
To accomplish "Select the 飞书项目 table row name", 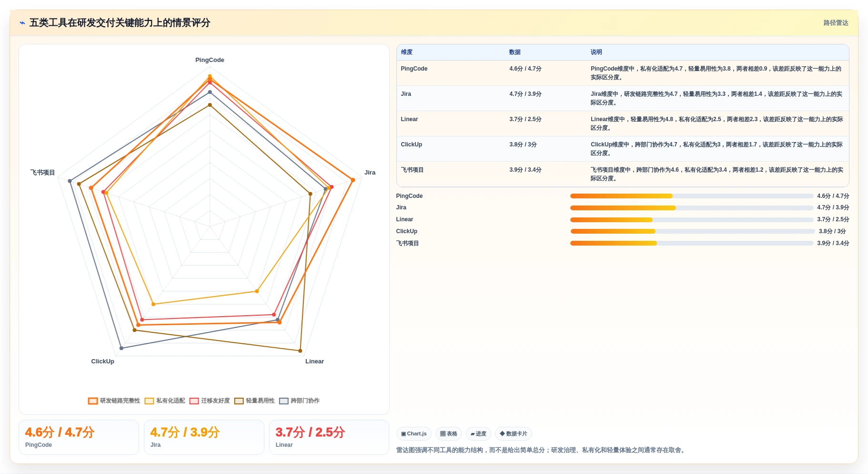I will [x=413, y=170].
